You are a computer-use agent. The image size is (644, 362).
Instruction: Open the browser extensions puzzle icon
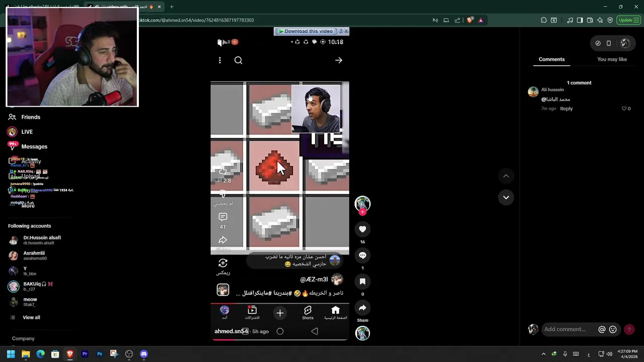pyautogui.click(x=544, y=20)
